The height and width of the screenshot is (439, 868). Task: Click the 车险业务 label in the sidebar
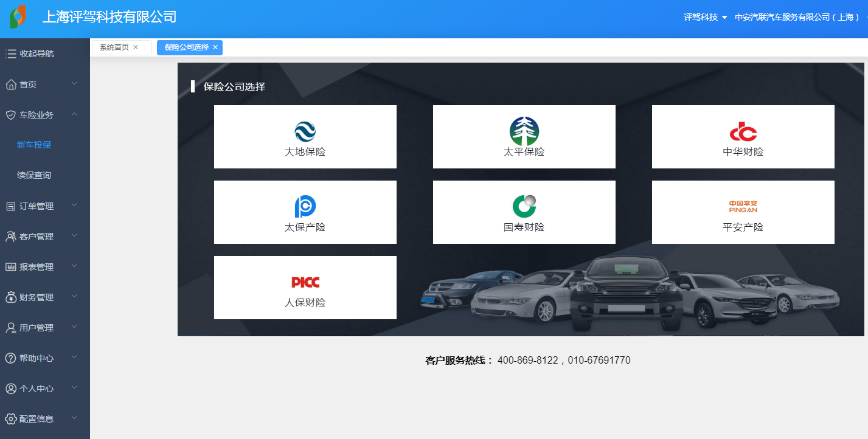pos(36,115)
